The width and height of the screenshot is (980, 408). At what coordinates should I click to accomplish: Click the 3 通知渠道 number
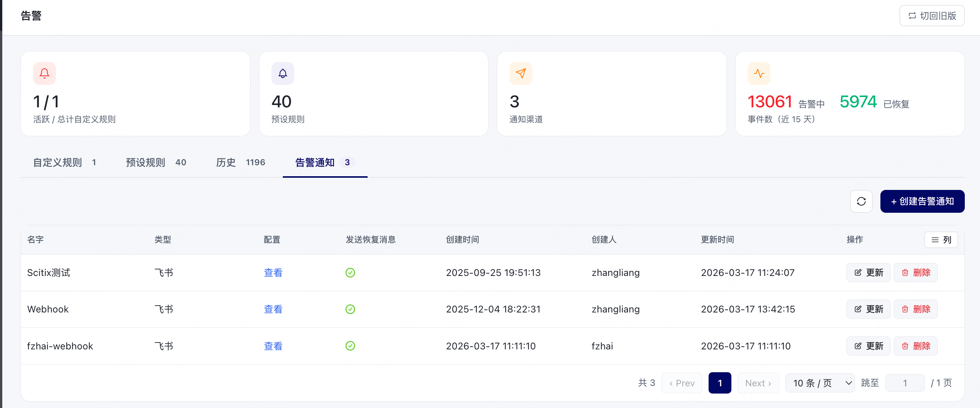(x=514, y=102)
